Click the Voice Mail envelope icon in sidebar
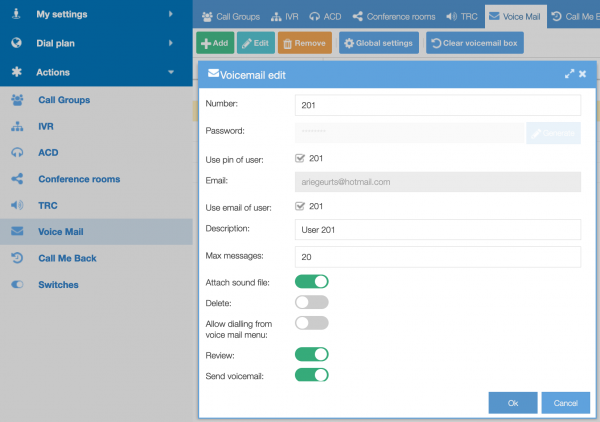600x422 pixels. (17, 231)
